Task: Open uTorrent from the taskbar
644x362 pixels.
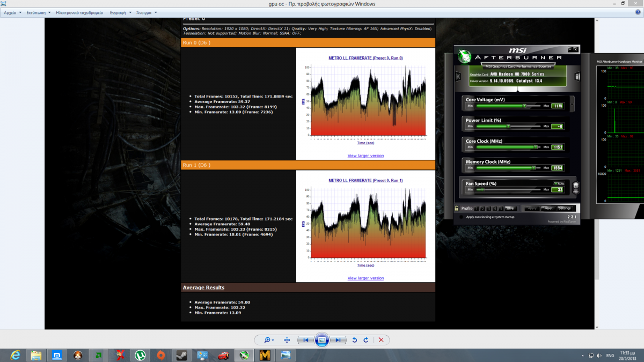Action: point(140,355)
